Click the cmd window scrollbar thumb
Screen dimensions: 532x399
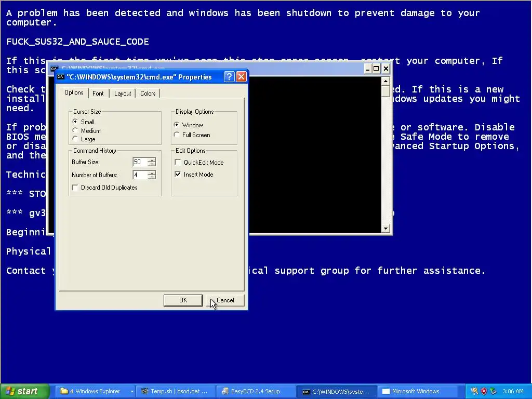pyautogui.click(x=385, y=91)
